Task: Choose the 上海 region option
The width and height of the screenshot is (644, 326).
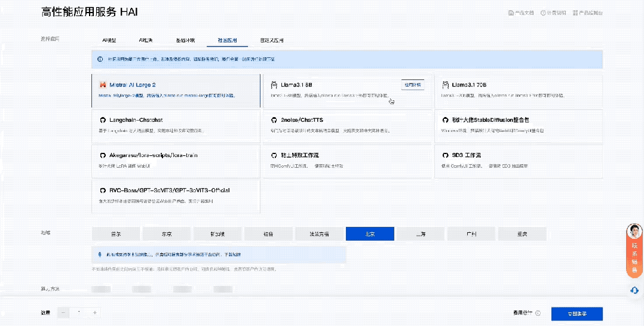Action: click(421, 233)
